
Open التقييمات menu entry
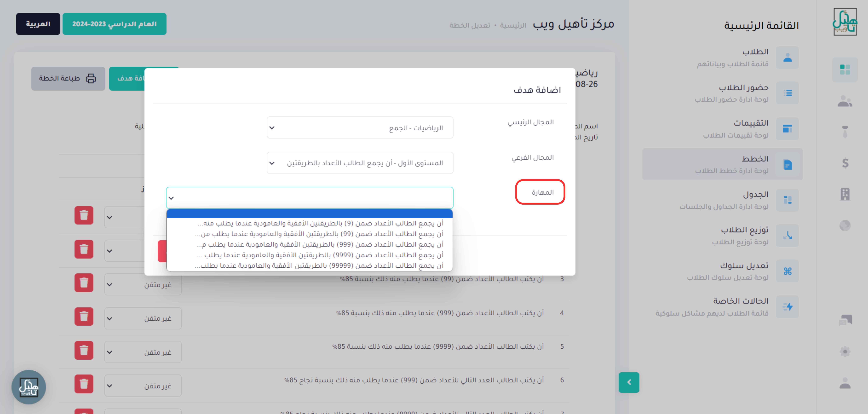click(x=723, y=129)
